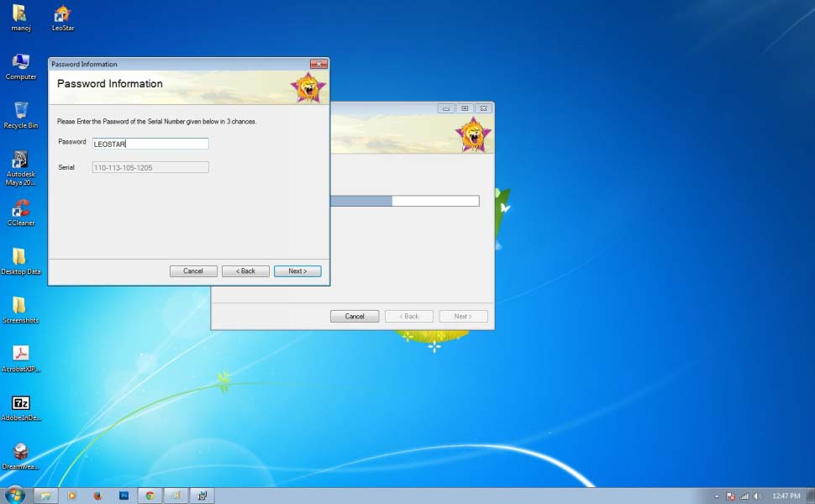Open the manoj folder on desktop

coord(20,17)
